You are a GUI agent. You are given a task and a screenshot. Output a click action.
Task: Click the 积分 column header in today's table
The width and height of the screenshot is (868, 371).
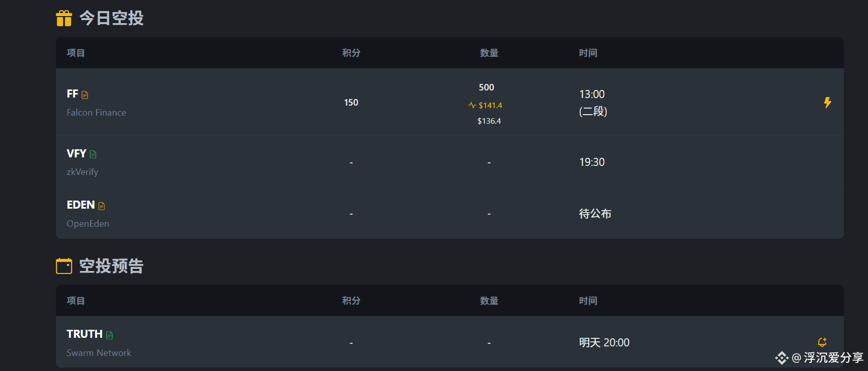351,53
